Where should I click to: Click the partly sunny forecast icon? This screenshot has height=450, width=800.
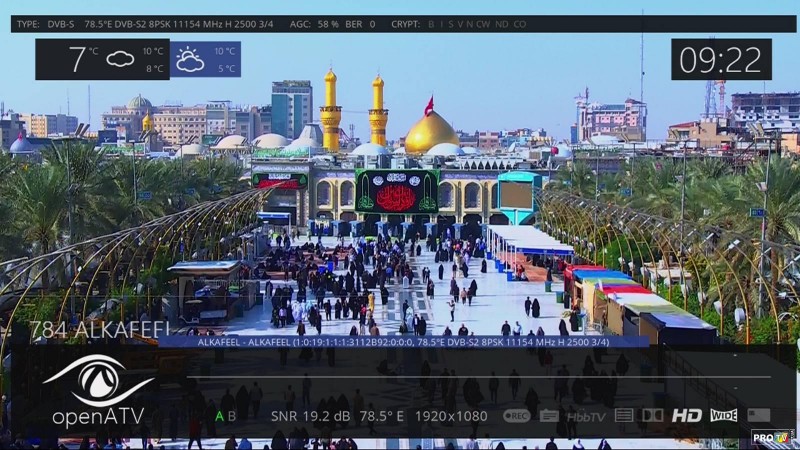click(x=190, y=59)
